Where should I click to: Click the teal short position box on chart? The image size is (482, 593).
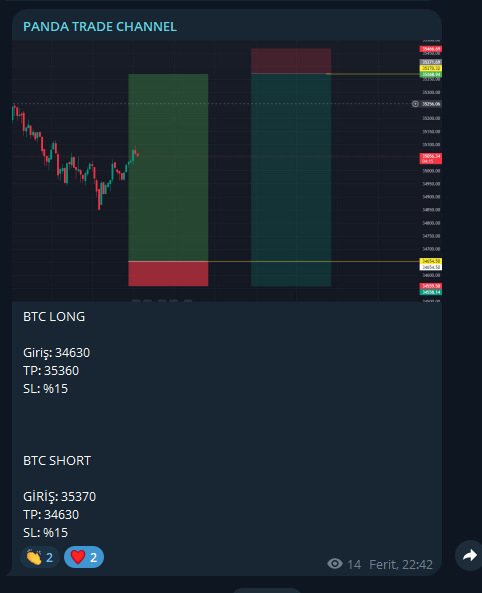click(291, 180)
